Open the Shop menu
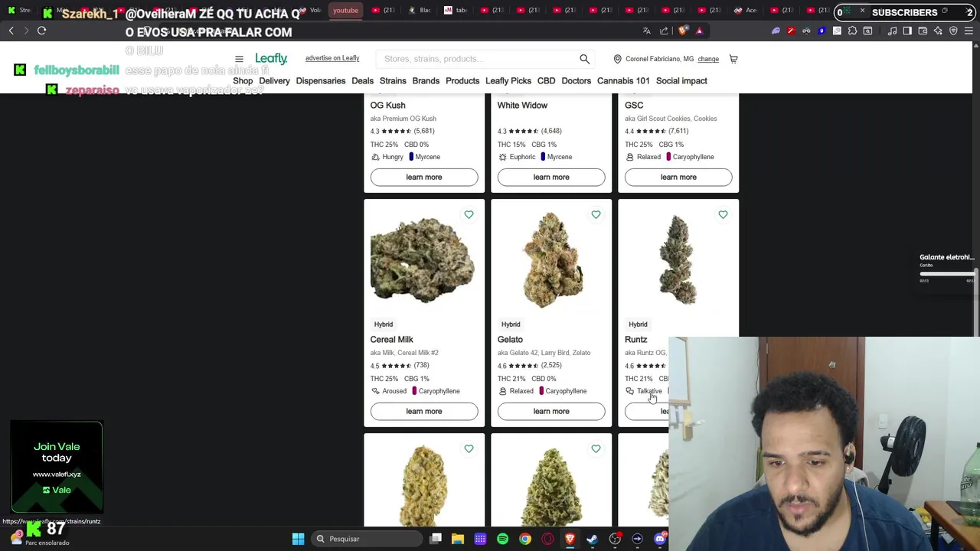This screenshot has height=551, width=980. click(x=243, y=81)
